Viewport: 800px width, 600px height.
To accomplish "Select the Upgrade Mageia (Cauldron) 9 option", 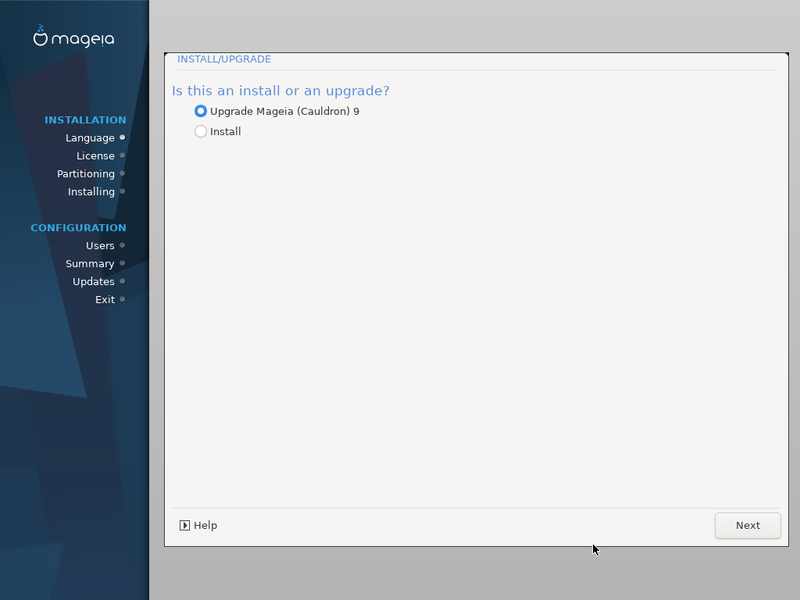I will (x=201, y=111).
